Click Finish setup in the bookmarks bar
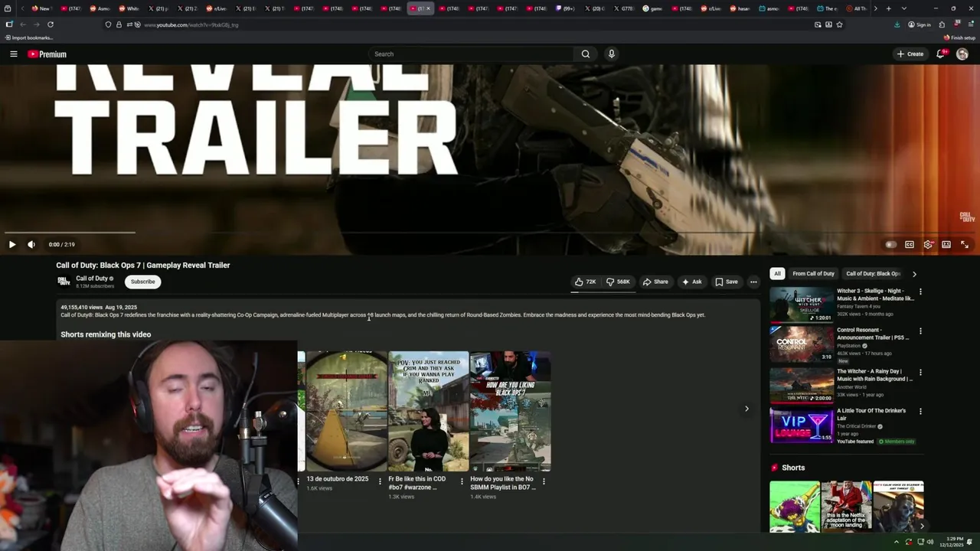Image resolution: width=980 pixels, height=551 pixels. (959, 37)
